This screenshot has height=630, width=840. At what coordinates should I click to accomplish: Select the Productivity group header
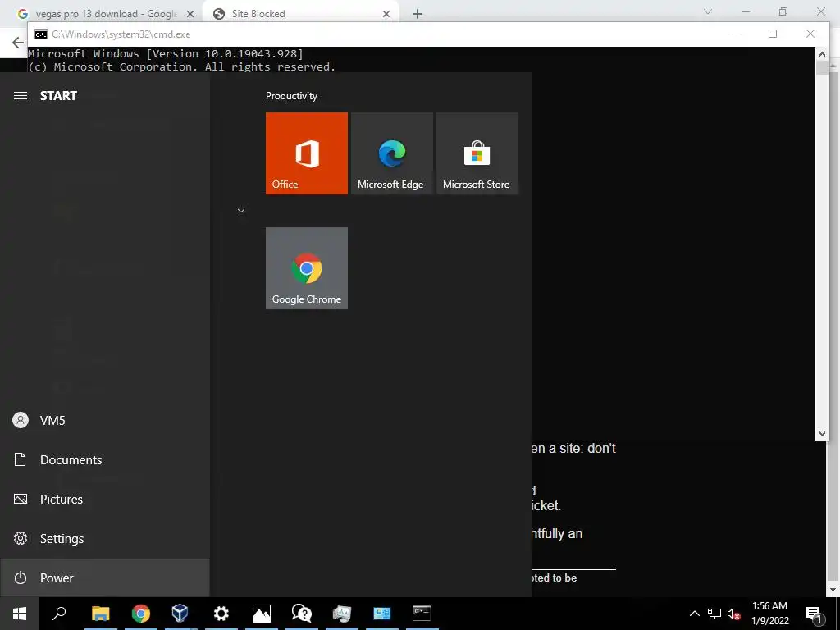(291, 96)
